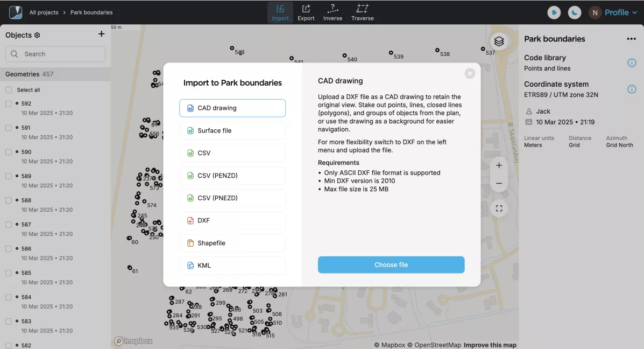This screenshot has height=349, width=644.
Task: Select the CAD drawing import option
Action: click(232, 108)
